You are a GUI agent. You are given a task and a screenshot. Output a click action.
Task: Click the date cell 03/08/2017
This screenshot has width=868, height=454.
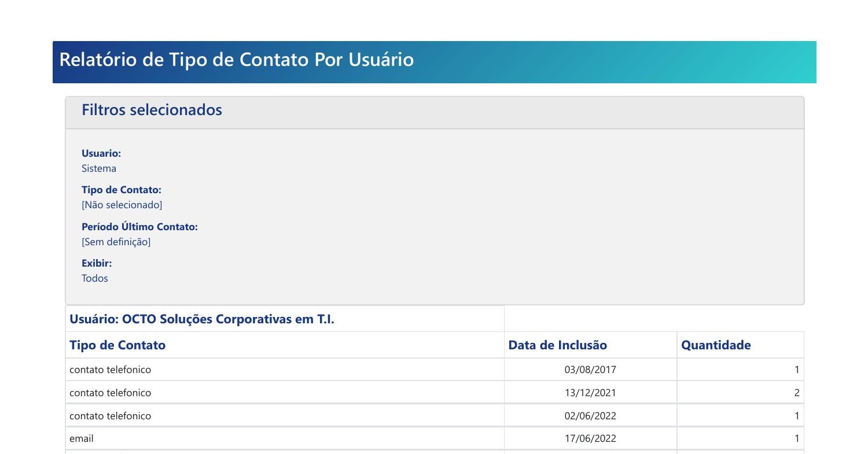pyautogui.click(x=590, y=370)
